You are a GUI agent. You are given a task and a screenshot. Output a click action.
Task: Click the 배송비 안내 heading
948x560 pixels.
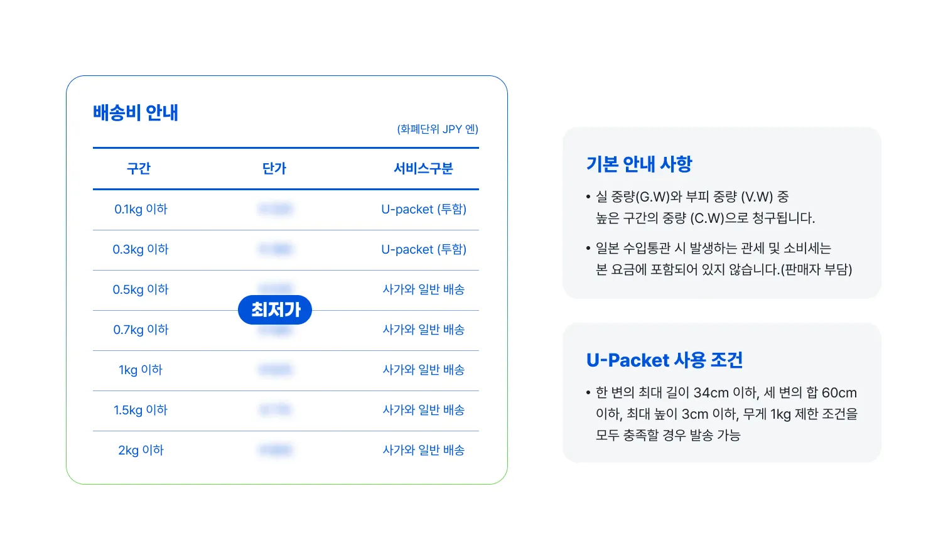click(x=136, y=113)
